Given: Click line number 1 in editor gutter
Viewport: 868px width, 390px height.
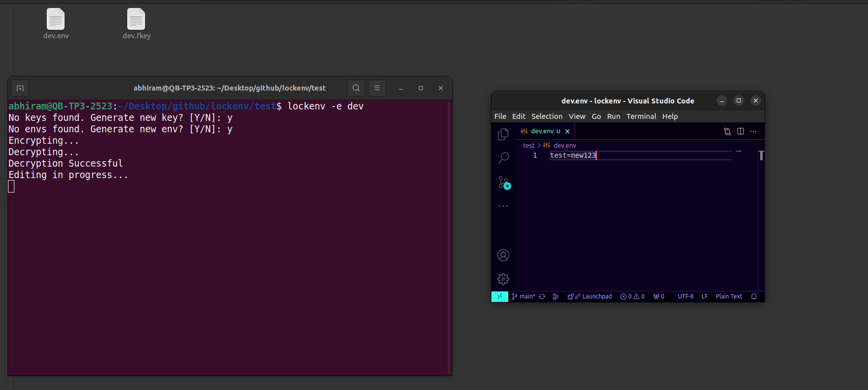Looking at the screenshot, I should tap(535, 156).
